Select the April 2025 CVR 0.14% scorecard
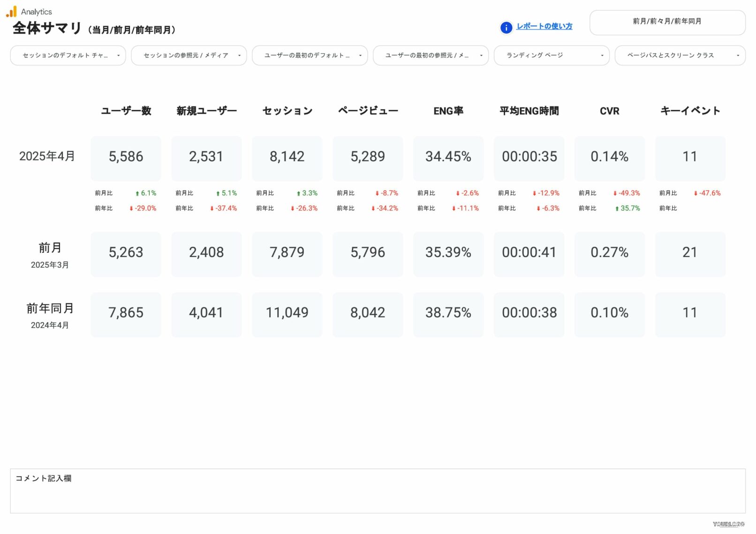The height and width of the screenshot is (534, 756). (x=609, y=157)
